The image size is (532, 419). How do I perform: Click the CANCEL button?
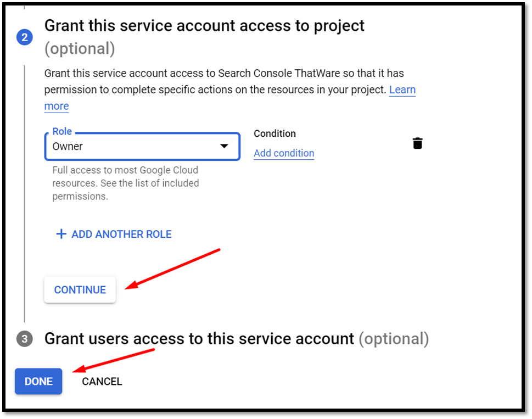102,381
